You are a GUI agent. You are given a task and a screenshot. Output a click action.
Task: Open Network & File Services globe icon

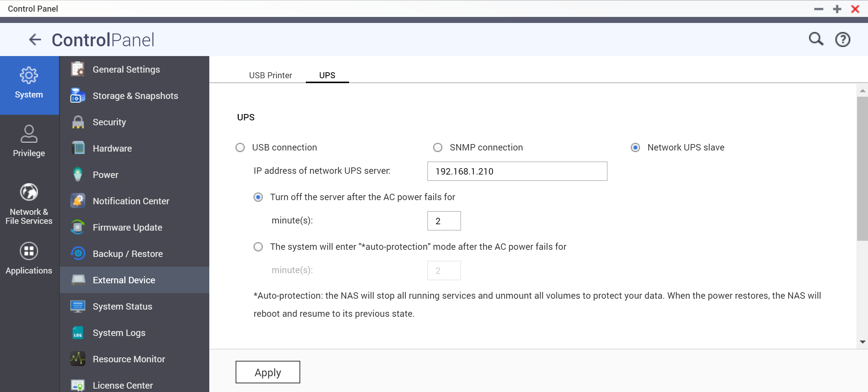click(29, 192)
